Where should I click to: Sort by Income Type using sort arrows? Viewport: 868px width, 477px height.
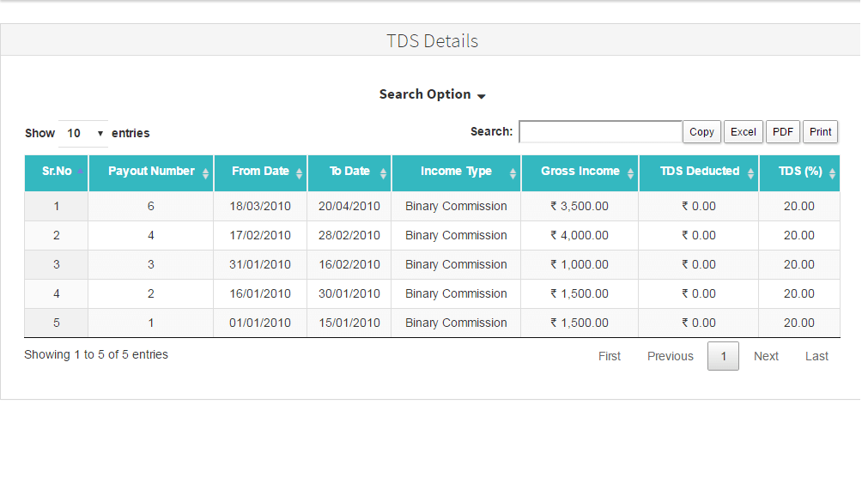(513, 173)
